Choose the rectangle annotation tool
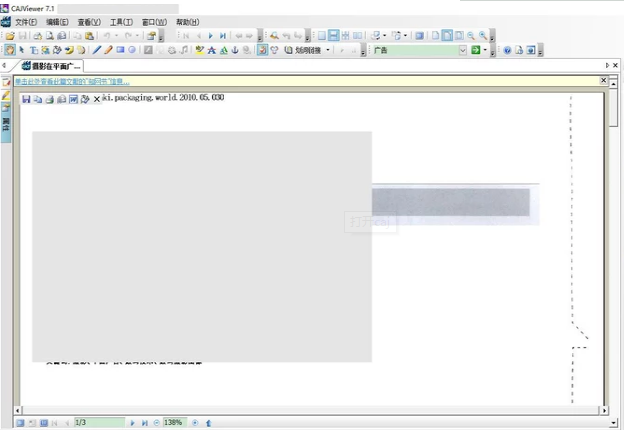 pyautogui.click(x=120, y=50)
